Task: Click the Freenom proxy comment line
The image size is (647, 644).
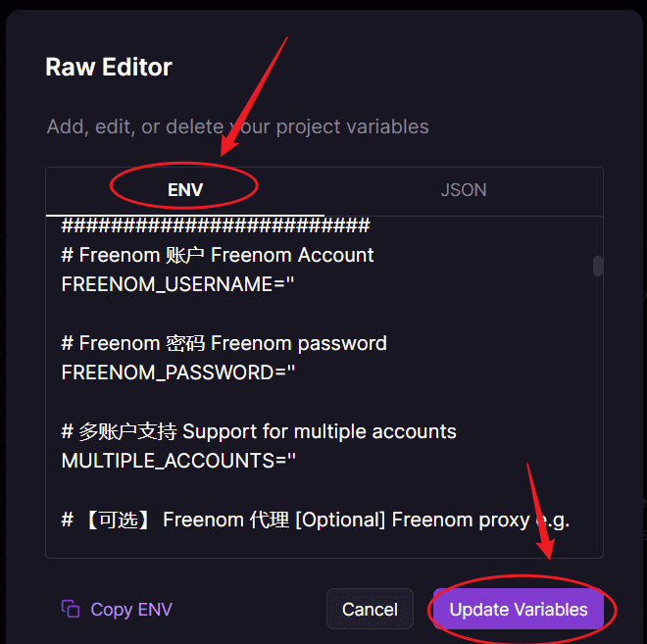Action: click(x=316, y=520)
